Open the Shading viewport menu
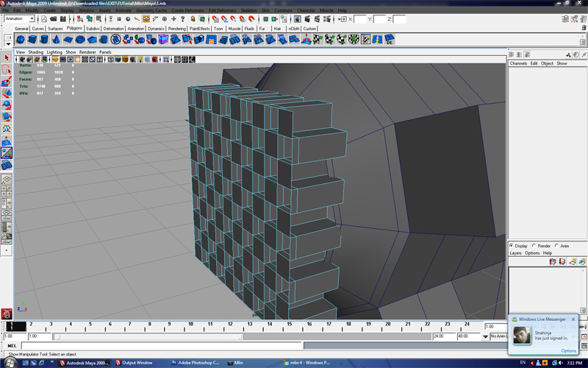Screen dimensions: 588x368 (35, 52)
